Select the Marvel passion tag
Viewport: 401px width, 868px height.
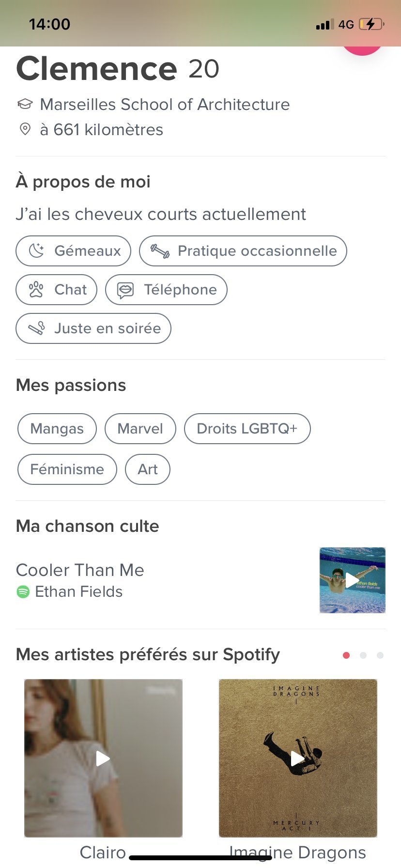tap(140, 429)
